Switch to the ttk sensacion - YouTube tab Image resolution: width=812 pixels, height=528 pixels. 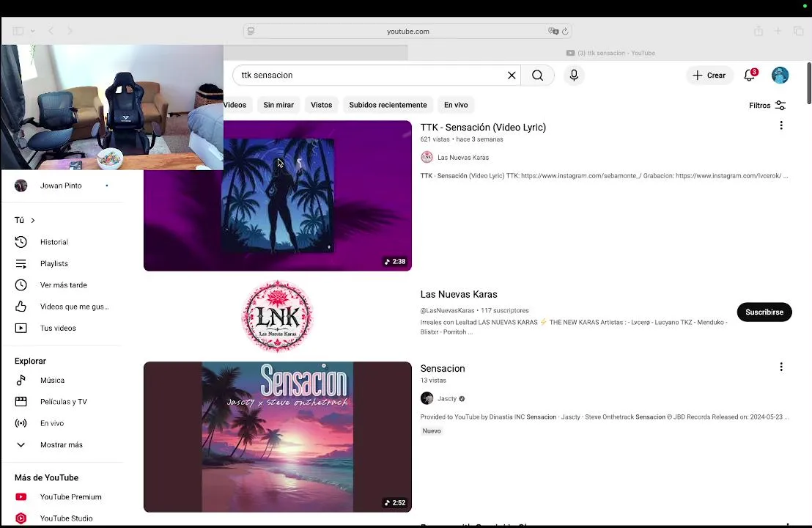coord(610,53)
